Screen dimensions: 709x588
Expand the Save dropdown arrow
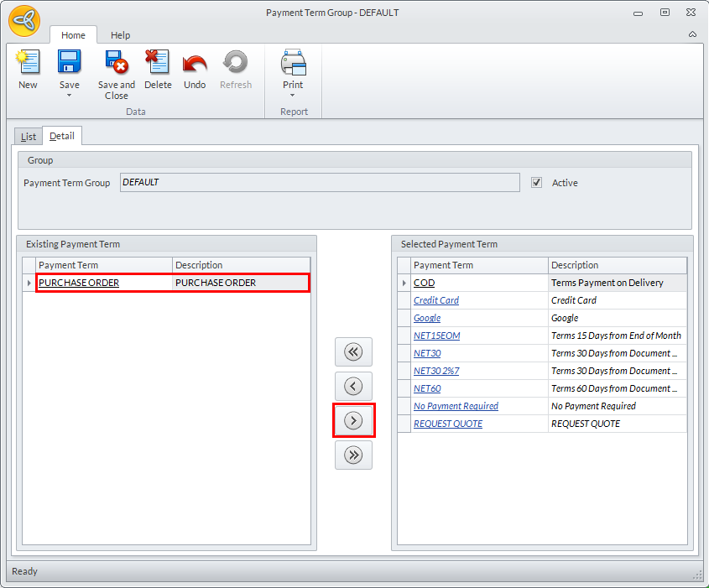point(69,95)
